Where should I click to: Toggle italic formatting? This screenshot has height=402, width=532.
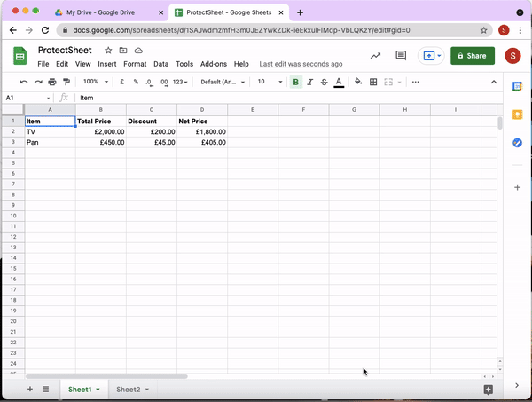[310, 82]
